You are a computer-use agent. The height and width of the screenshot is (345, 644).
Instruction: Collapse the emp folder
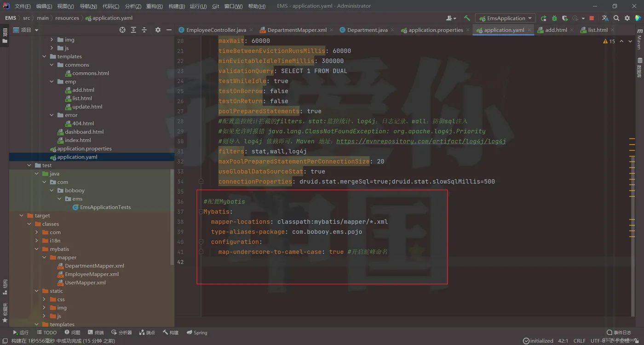click(x=52, y=82)
